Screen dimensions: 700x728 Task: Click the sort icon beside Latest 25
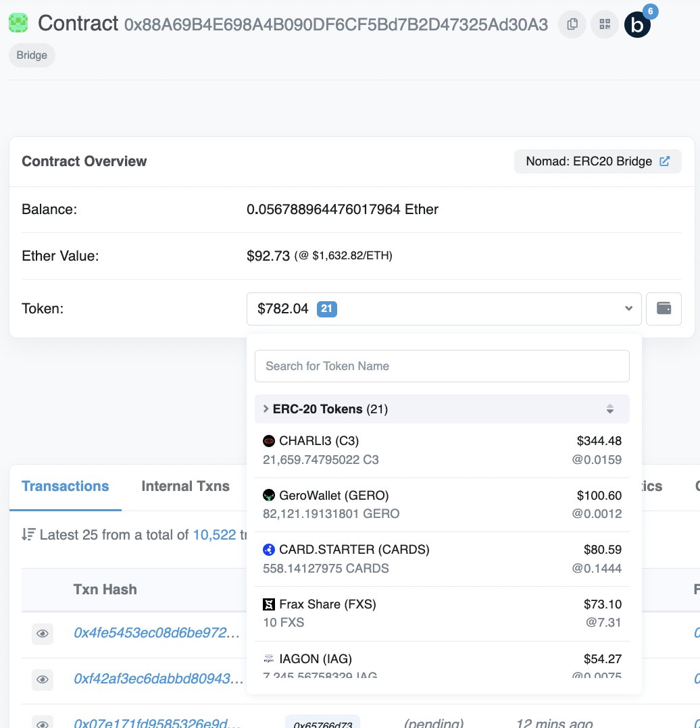pos(28,534)
